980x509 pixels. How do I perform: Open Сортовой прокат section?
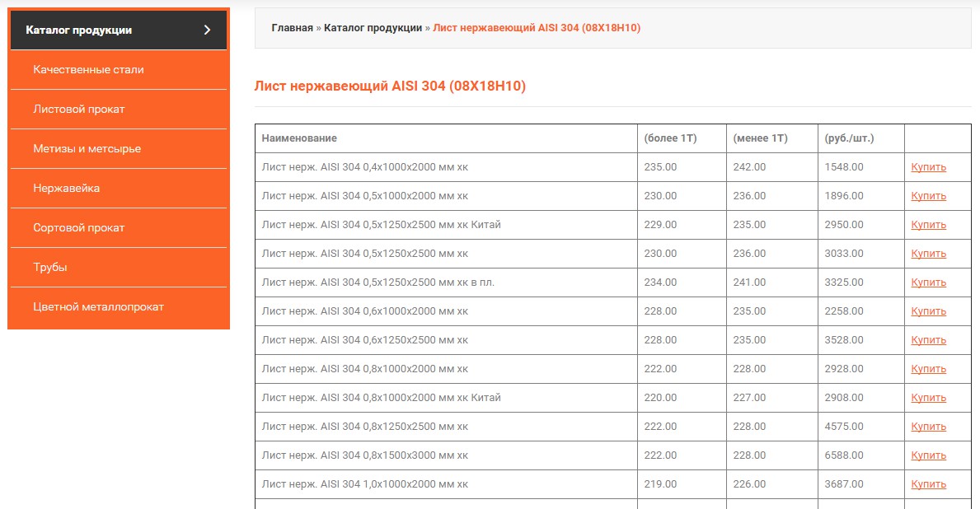[79, 228]
